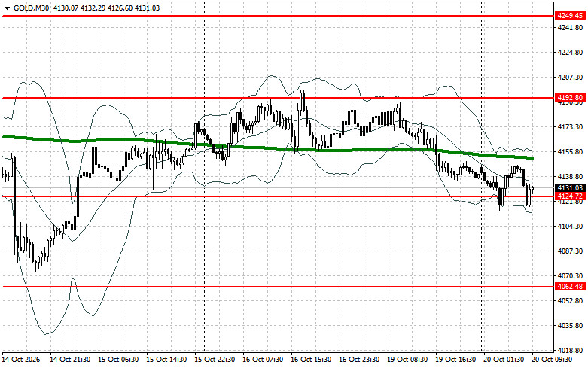Click the GOLD,M30 chart title text
The image size is (588, 368).
point(31,8)
